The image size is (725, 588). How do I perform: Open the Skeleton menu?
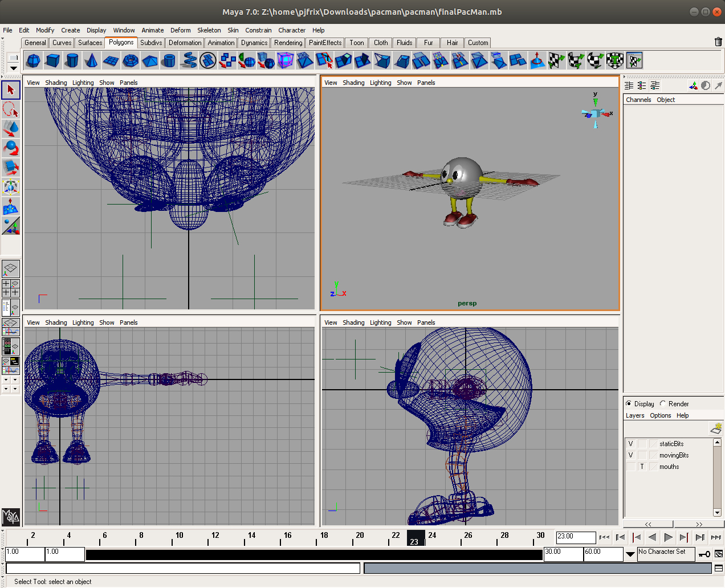coord(209,30)
